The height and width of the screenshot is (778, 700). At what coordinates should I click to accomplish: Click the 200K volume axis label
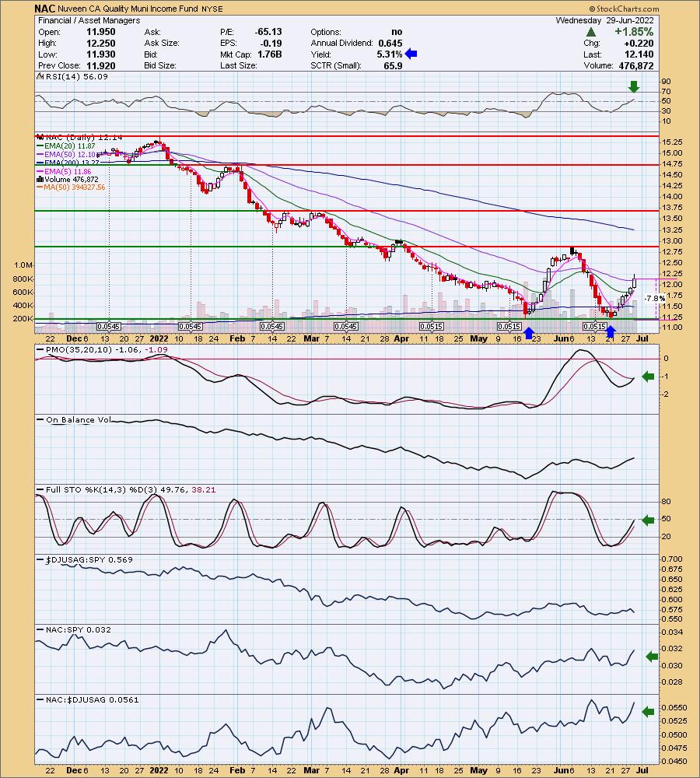(23, 318)
